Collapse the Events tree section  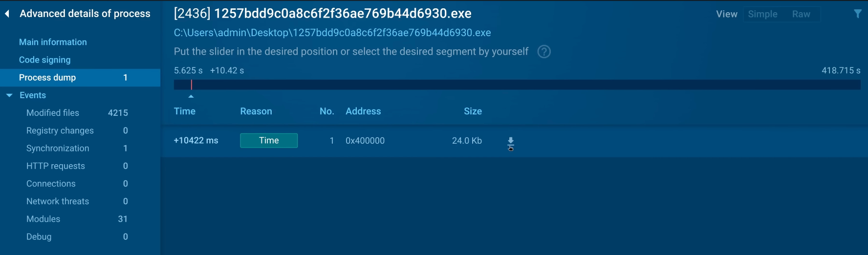pos(9,95)
